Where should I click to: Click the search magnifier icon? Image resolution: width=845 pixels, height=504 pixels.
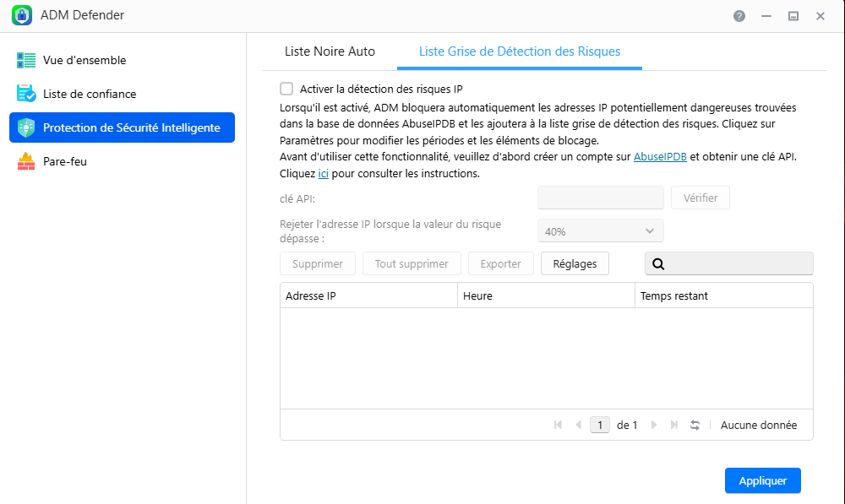[x=658, y=264]
